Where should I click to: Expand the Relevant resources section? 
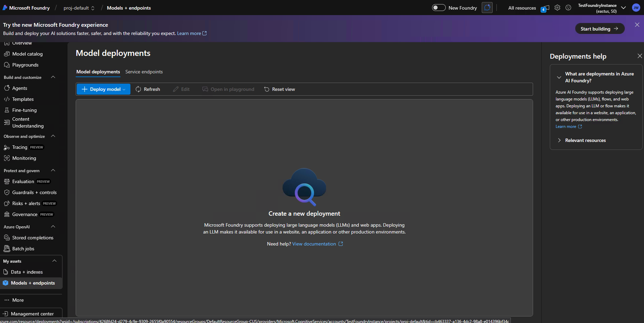coord(559,140)
